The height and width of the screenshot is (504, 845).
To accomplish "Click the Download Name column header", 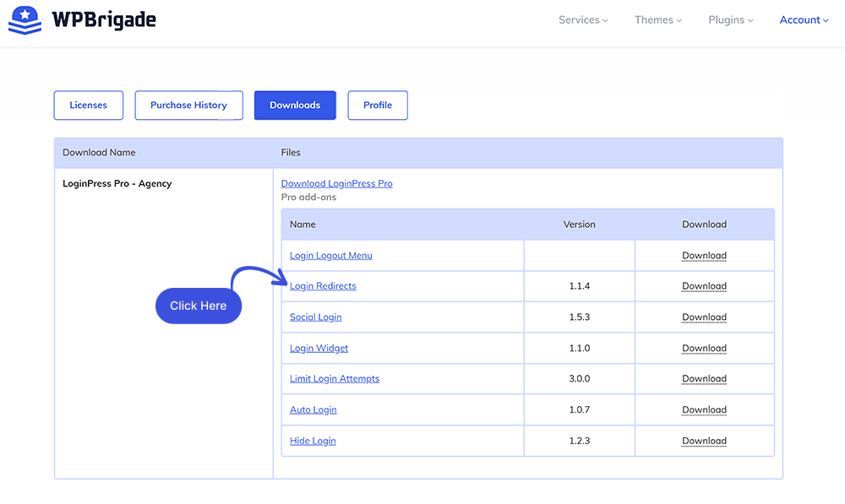I will click(99, 153).
